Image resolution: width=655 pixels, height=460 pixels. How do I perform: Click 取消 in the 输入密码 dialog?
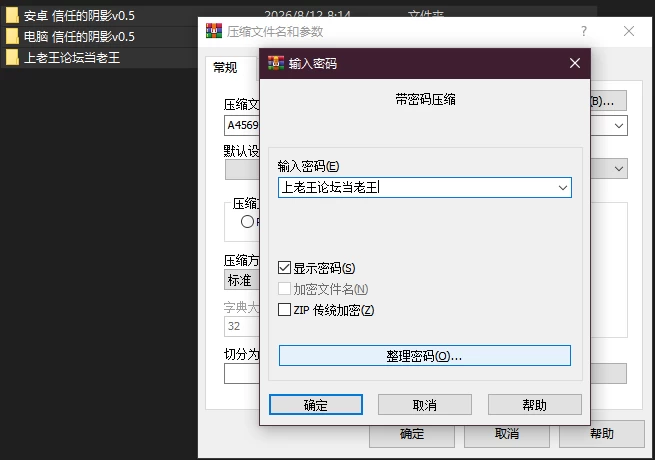[425, 404]
